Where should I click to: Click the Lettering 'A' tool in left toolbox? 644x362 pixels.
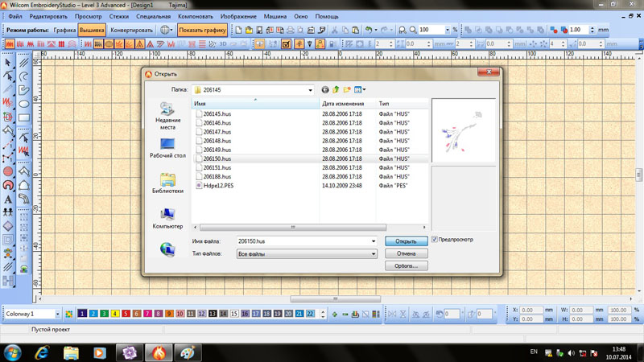coord(8,199)
